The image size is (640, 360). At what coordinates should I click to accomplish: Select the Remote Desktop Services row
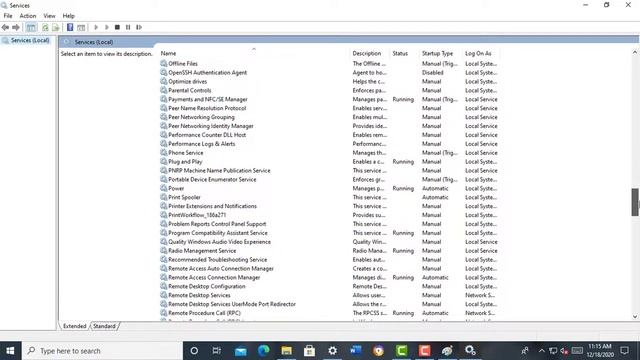point(329,295)
